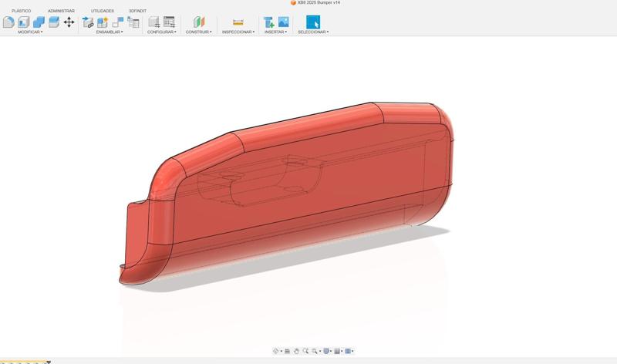Open the CONFIGURAR menu label
Viewport: 617px width, 364px height.
161,32
